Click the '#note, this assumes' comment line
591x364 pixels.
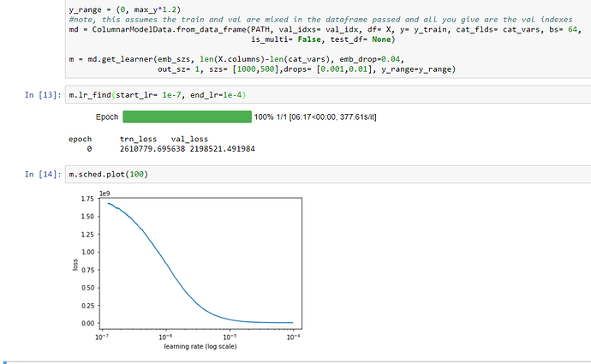[320, 20]
